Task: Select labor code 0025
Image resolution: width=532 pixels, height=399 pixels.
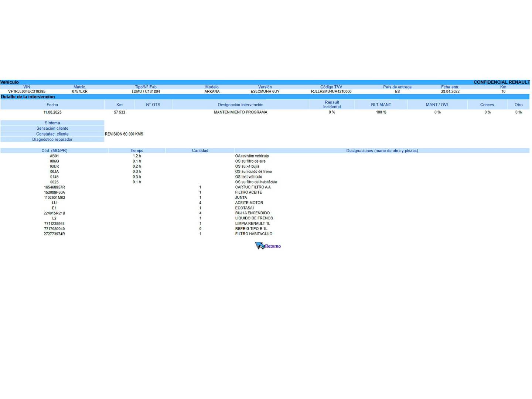Action: (54, 182)
